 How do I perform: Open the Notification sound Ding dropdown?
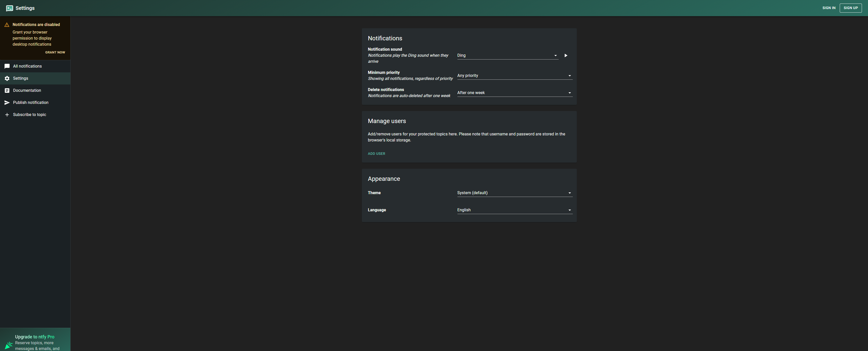(x=507, y=55)
